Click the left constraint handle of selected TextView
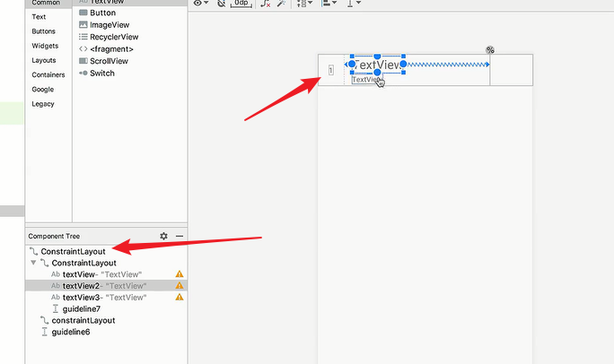 352,64
